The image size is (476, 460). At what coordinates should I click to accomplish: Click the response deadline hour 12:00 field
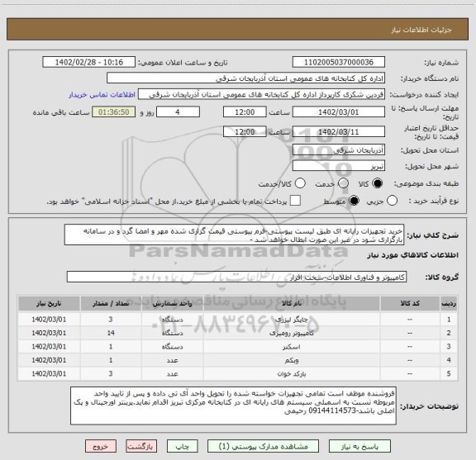click(245, 112)
